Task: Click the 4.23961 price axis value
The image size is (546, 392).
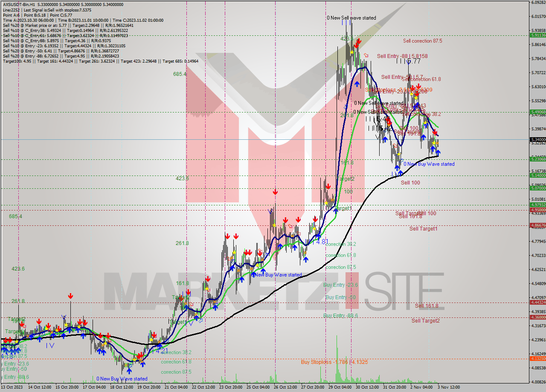Action: (x=538, y=340)
